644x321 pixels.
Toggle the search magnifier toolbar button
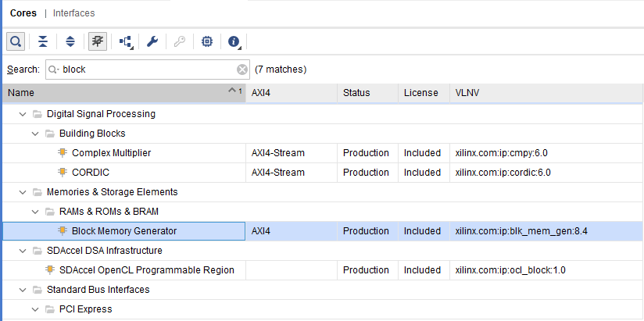click(15, 41)
